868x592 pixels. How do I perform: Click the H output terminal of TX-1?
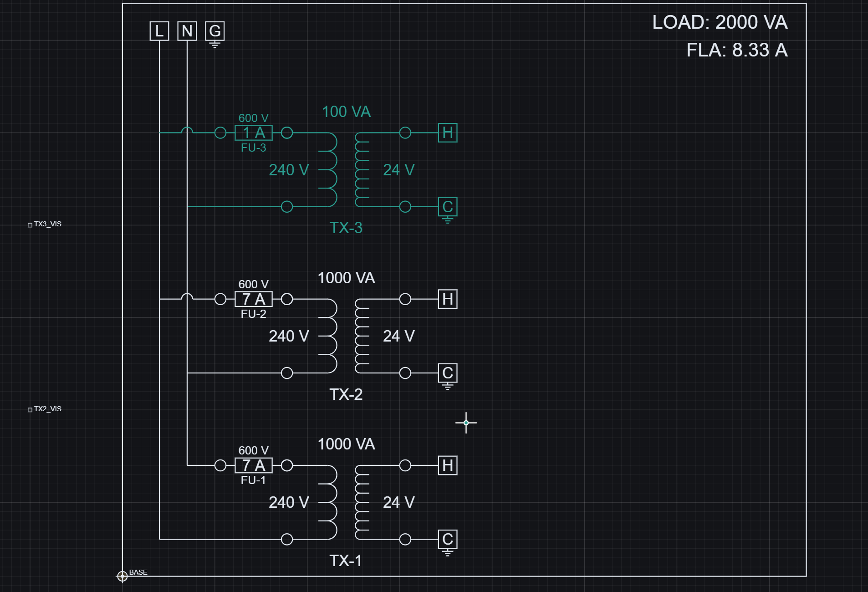tap(448, 465)
